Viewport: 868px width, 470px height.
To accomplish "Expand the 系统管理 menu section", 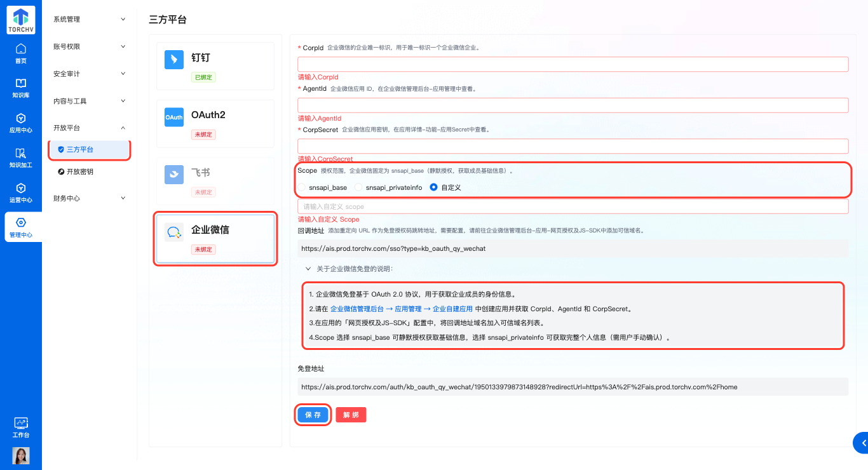I will 89,19.
